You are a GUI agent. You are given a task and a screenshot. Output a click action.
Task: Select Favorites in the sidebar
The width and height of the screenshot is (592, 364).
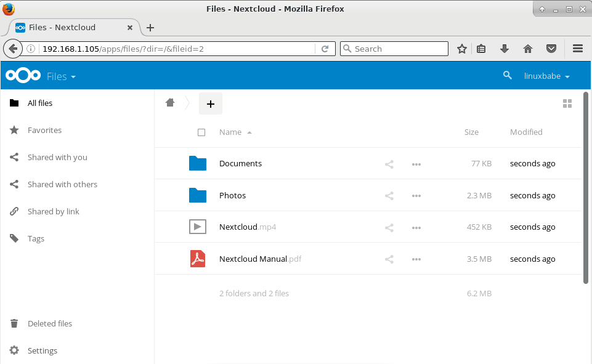pyautogui.click(x=44, y=130)
